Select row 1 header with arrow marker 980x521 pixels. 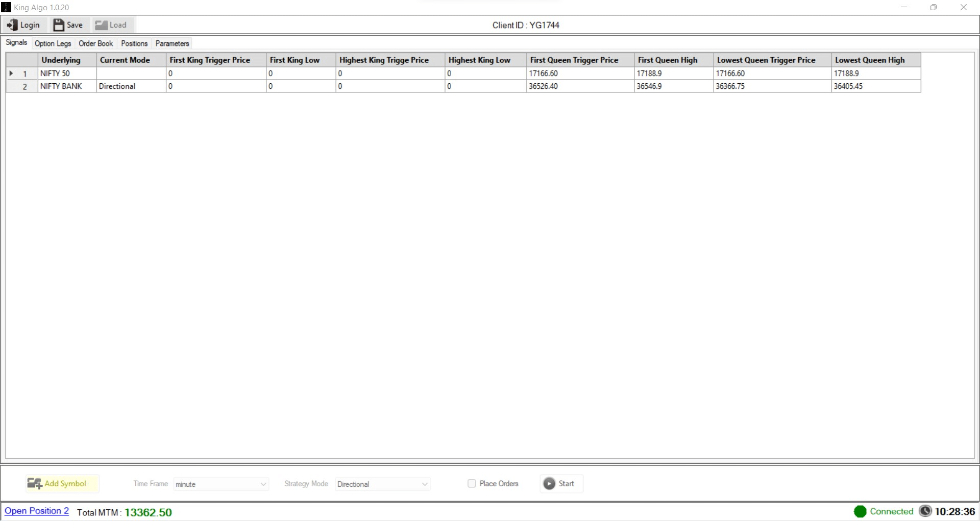22,74
